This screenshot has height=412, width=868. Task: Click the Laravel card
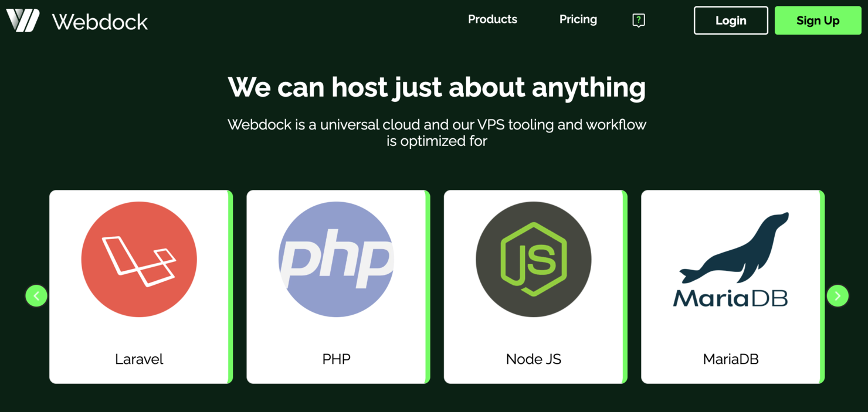pos(139,286)
